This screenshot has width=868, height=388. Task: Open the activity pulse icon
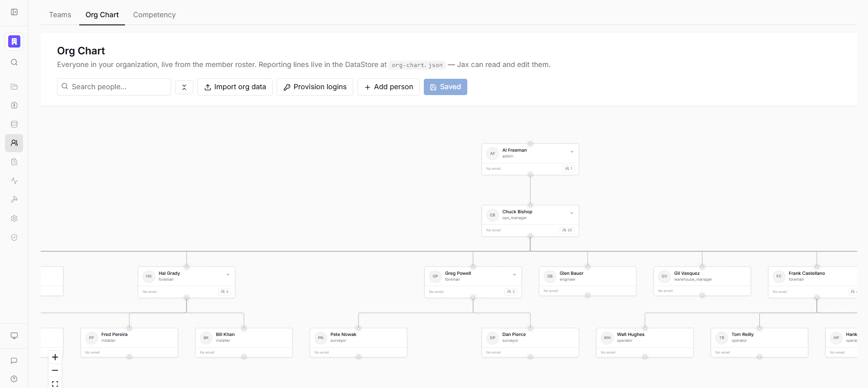pos(14,181)
